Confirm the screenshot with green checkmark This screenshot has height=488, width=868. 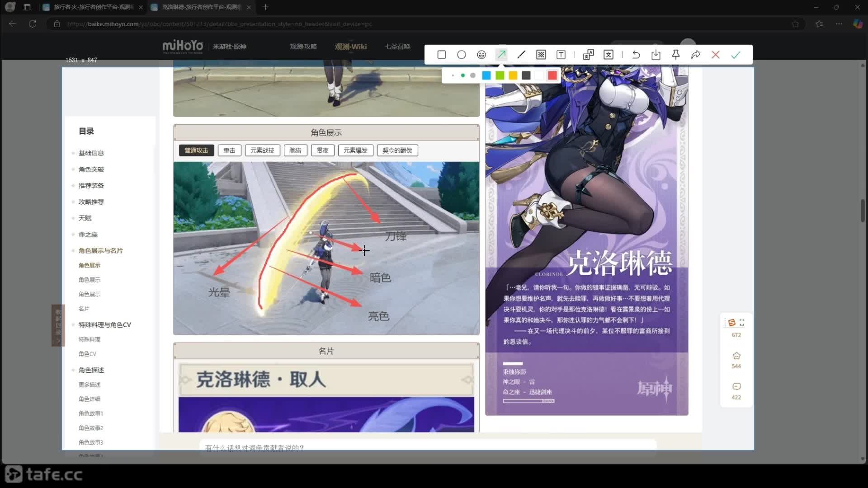(x=736, y=55)
